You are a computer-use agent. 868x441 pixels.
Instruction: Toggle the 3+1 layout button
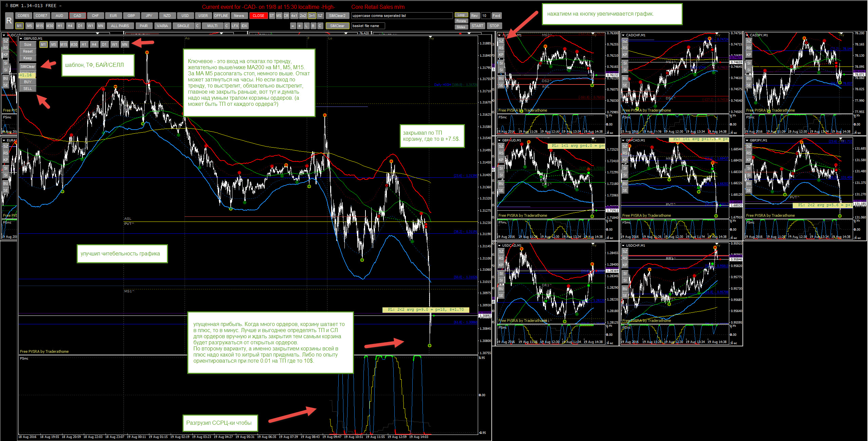point(312,16)
